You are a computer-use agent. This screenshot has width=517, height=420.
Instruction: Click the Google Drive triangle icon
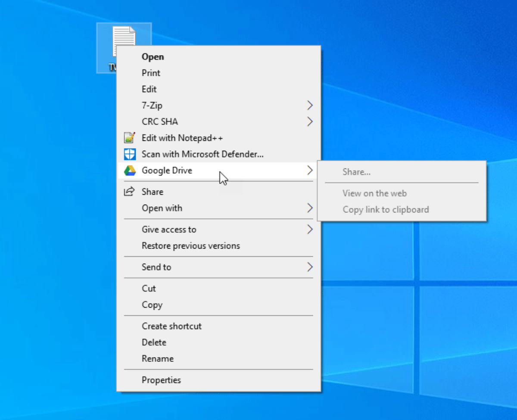[x=130, y=171]
